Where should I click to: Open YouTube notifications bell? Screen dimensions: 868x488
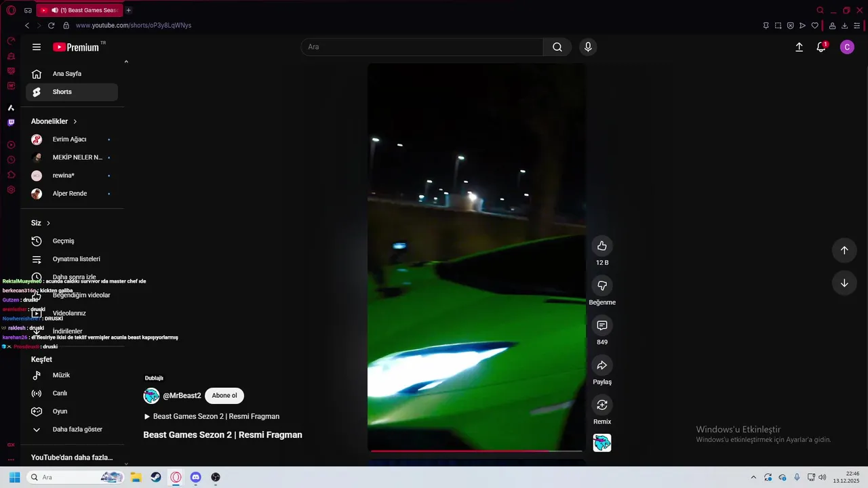[x=821, y=47]
